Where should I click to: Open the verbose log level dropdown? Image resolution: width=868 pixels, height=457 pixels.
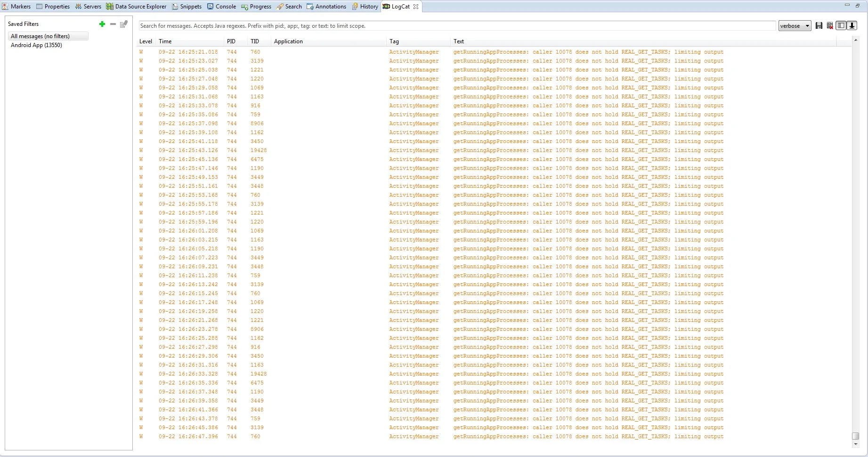(x=795, y=26)
